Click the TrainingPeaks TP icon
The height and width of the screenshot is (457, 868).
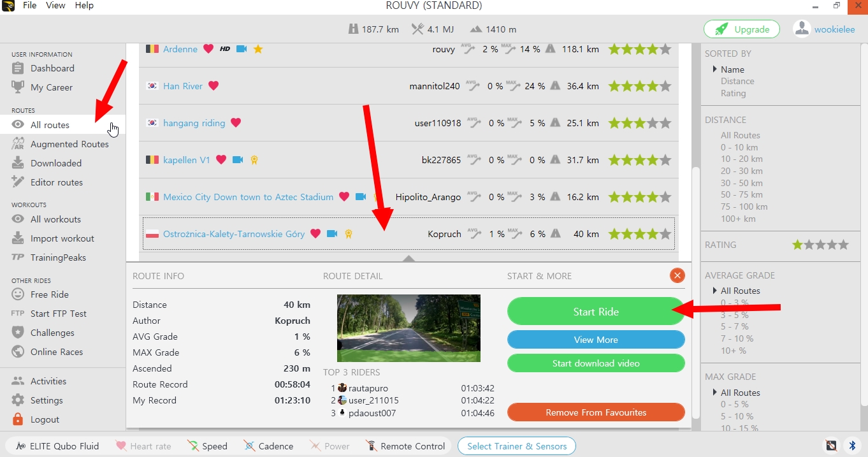click(x=18, y=258)
